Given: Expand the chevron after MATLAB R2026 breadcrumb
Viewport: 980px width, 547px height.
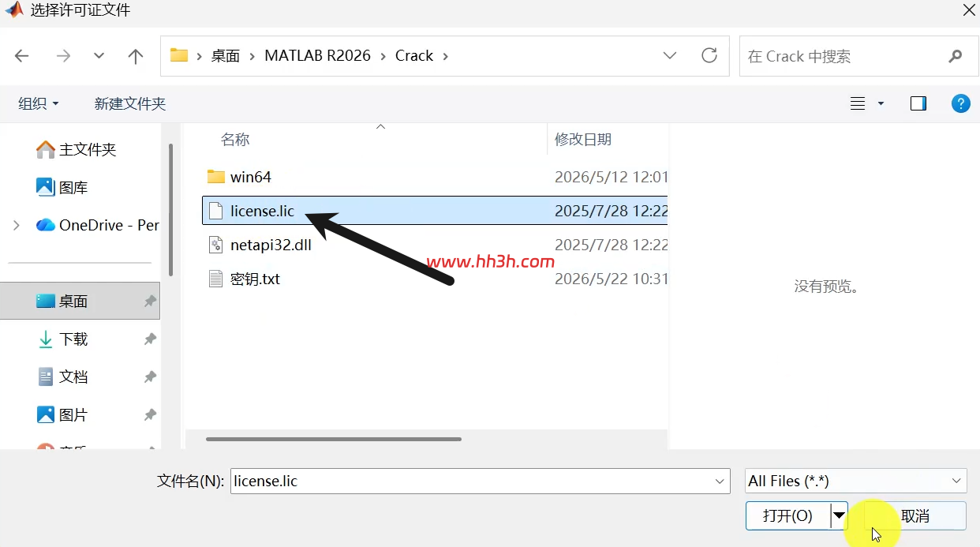Looking at the screenshot, I should 383,56.
